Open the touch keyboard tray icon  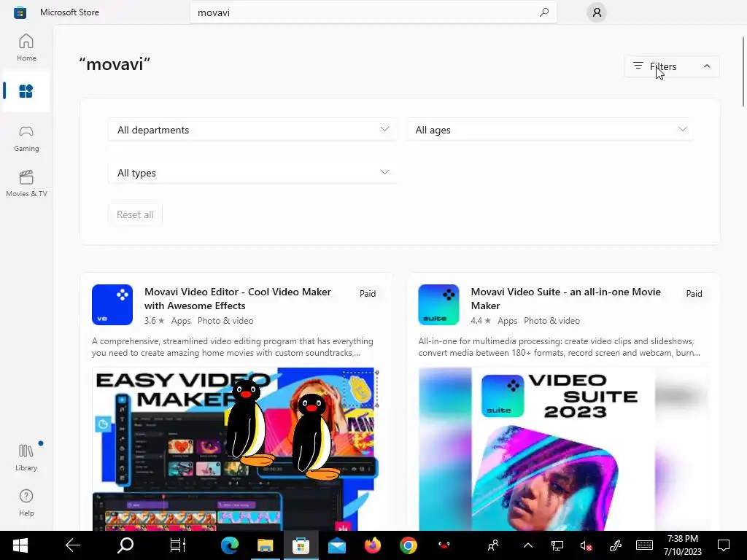(x=644, y=545)
